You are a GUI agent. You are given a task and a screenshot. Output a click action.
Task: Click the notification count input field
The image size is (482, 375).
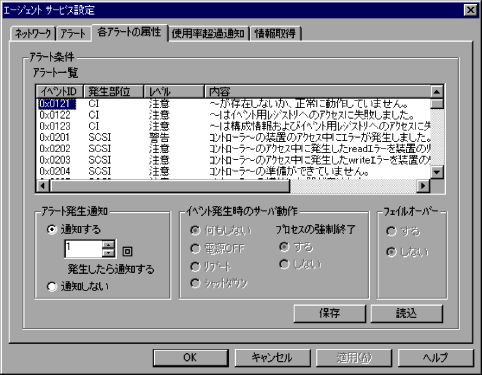point(83,249)
